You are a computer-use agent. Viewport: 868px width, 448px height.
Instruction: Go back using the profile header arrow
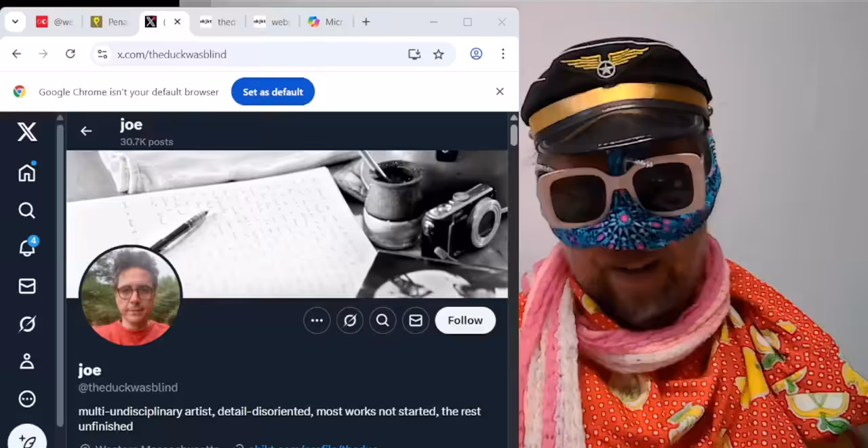(x=86, y=131)
